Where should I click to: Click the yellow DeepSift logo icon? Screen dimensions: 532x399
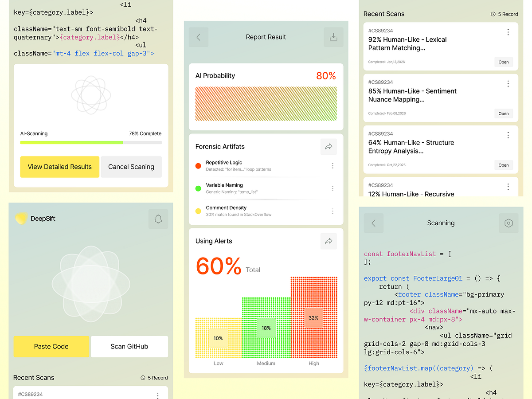click(21, 218)
